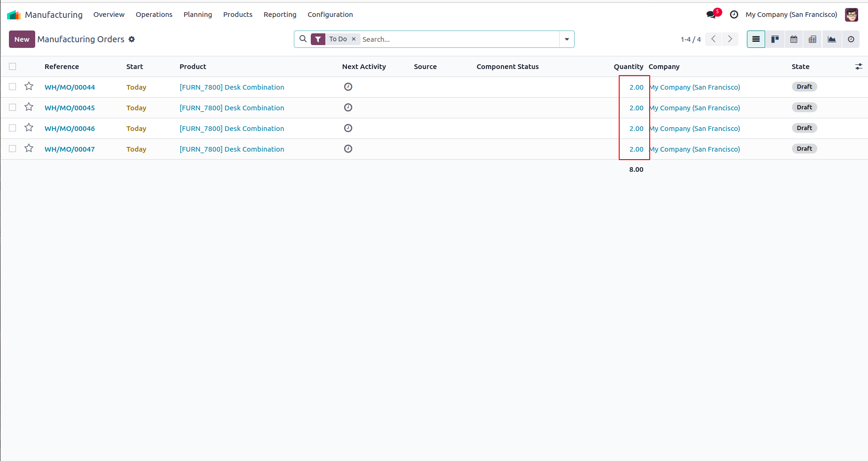
Task: Switch to pivot view
Action: tap(813, 39)
